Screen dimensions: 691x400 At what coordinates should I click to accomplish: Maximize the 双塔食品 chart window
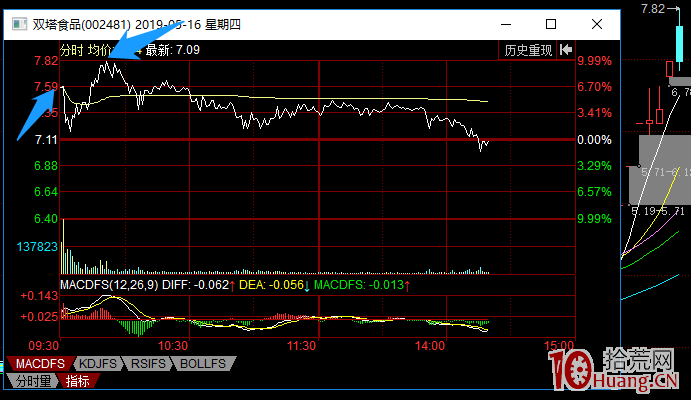click(x=551, y=24)
